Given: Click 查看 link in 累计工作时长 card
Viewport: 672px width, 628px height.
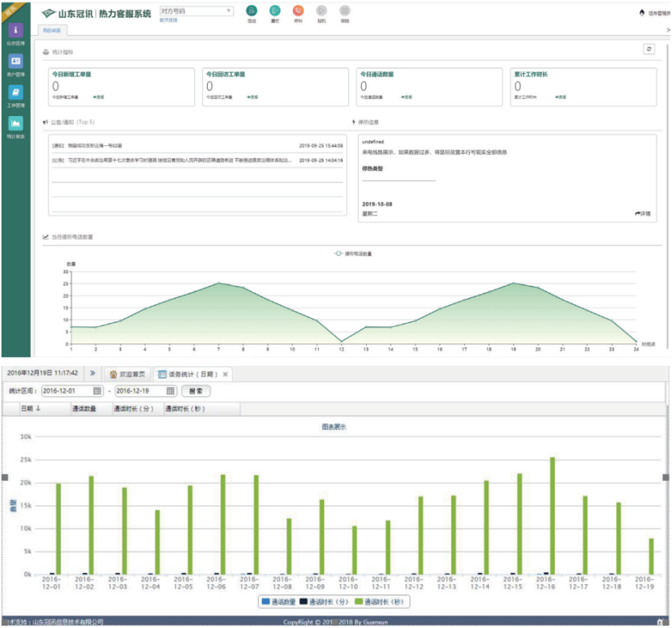Looking at the screenshot, I should 561,97.
